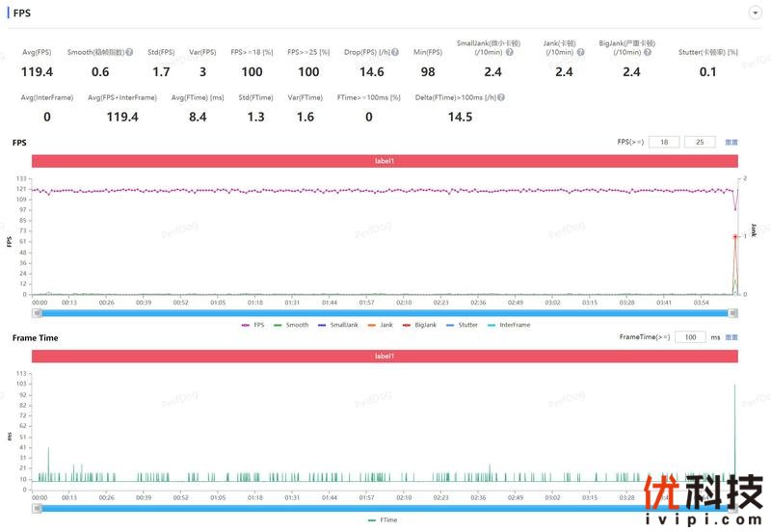Image resolution: width=771 pixels, height=532 pixels.
Task: Open help icon beside Smooth metric
Action: [x=129, y=52]
